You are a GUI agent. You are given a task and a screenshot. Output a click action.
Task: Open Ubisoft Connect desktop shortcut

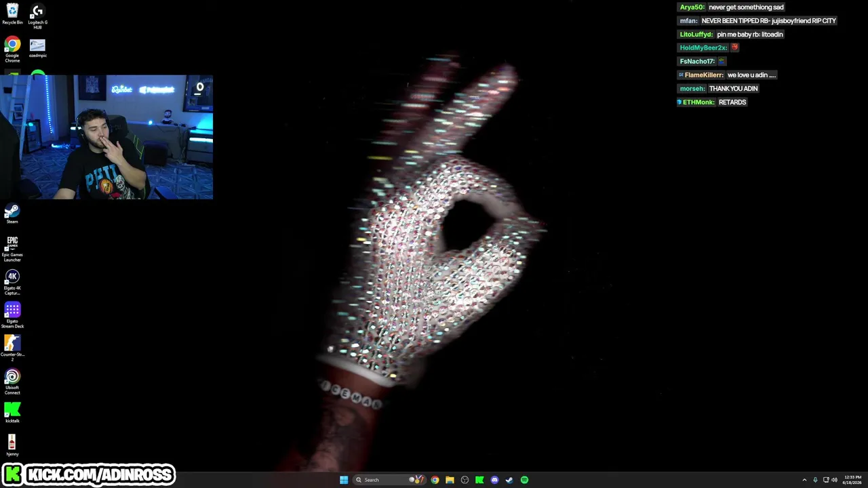pos(12,382)
